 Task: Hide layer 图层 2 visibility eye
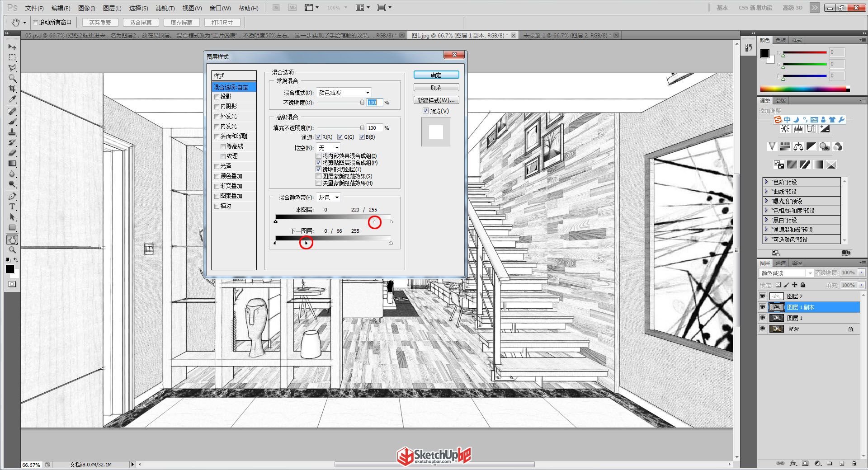click(762, 296)
